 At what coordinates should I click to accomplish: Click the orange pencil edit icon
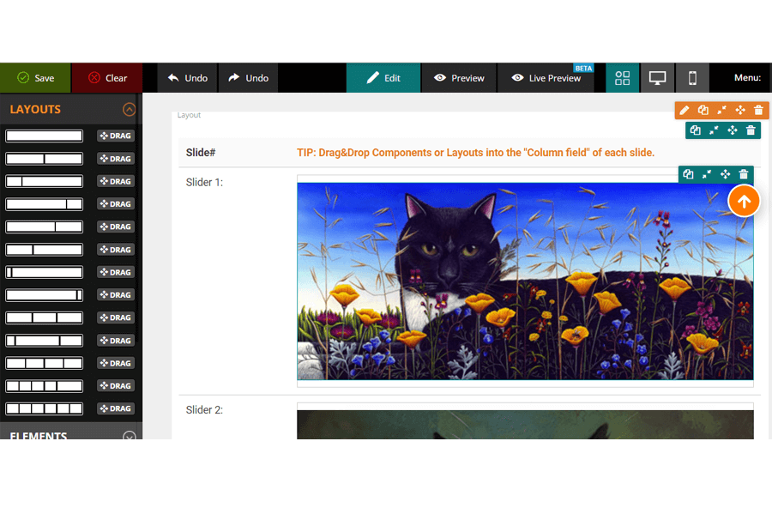tap(685, 111)
